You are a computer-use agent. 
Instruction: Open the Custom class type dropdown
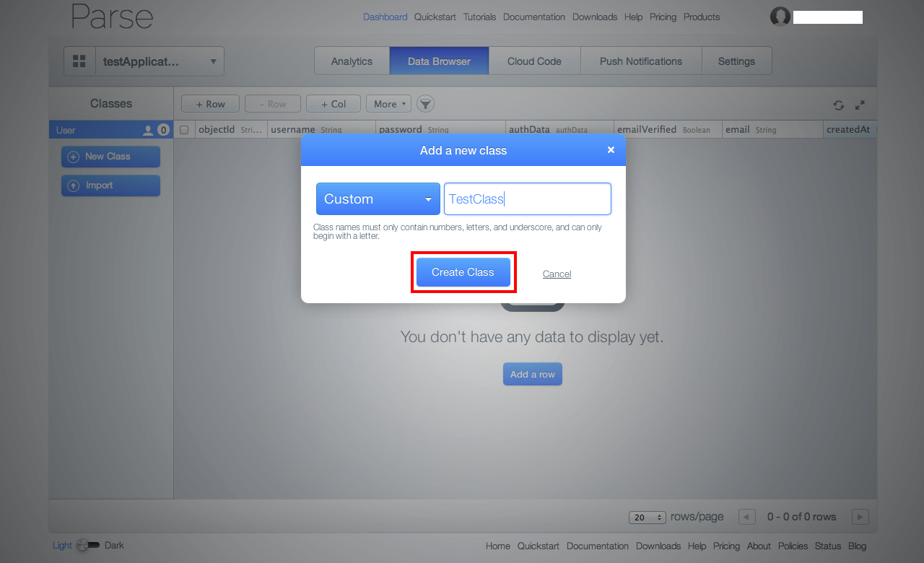click(x=378, y=198)
